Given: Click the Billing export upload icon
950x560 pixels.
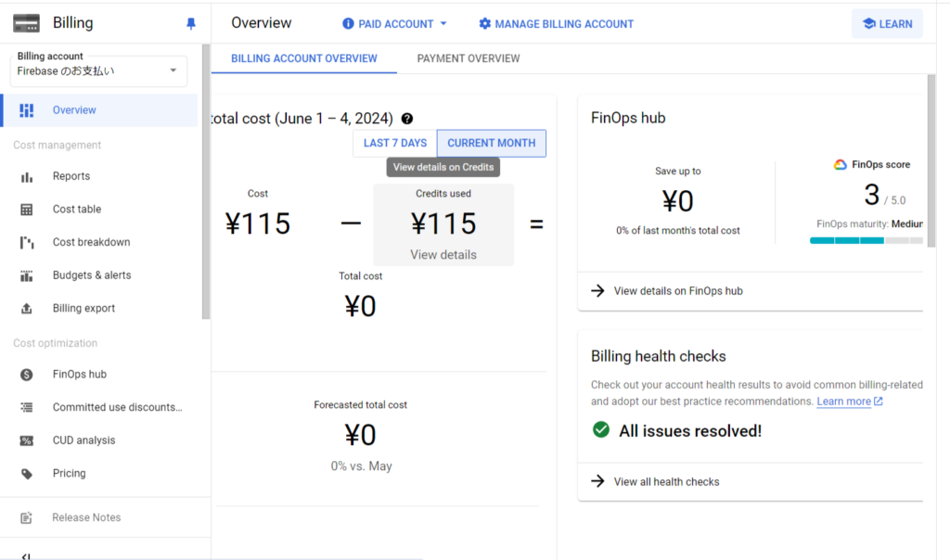Looking at the screenshot, I should point(26,309).
